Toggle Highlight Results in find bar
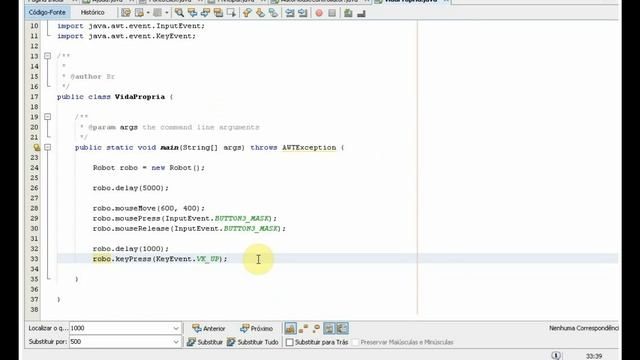 point(329,328)
